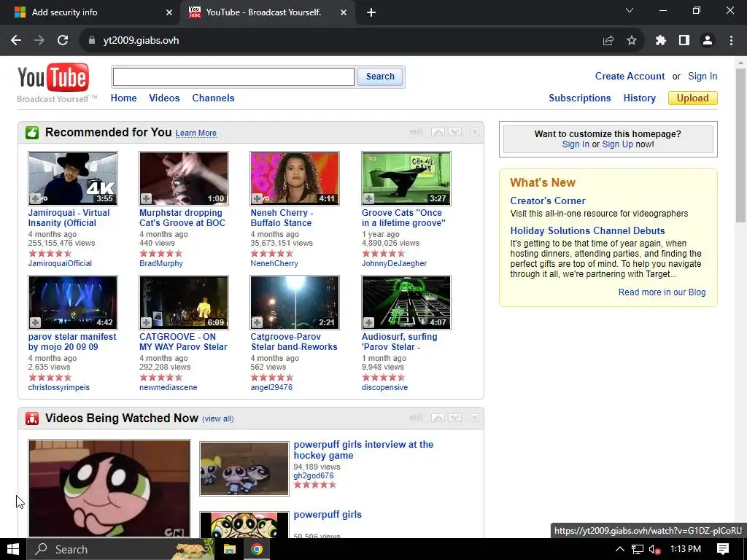
Task: Open a new browser tab
Action: point(371,12)
